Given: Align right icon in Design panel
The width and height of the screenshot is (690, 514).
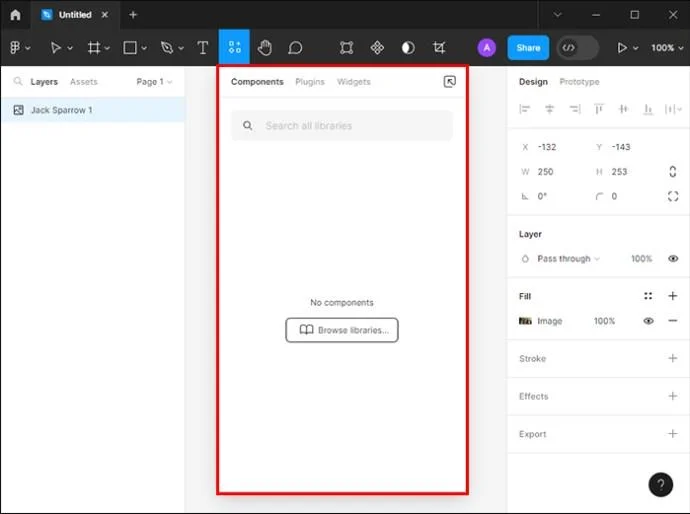Looking at the screenshot, I should [x=575, y=109].
